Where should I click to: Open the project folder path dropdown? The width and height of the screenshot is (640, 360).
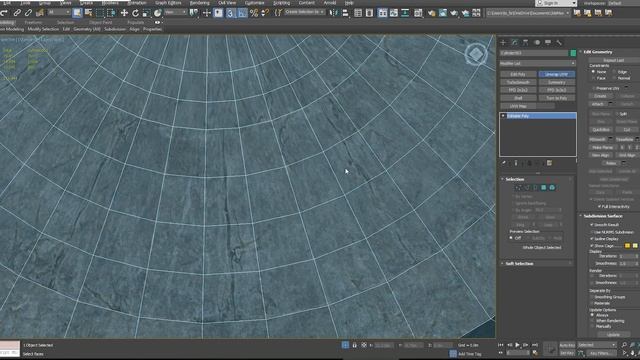pyautogui.click(x=528, y=13)
